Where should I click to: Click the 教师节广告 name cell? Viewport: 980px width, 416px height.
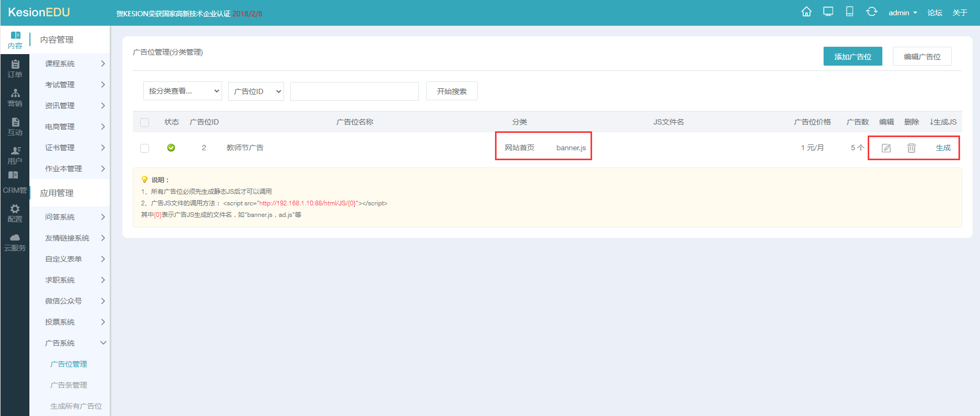[x=245, y=148]
